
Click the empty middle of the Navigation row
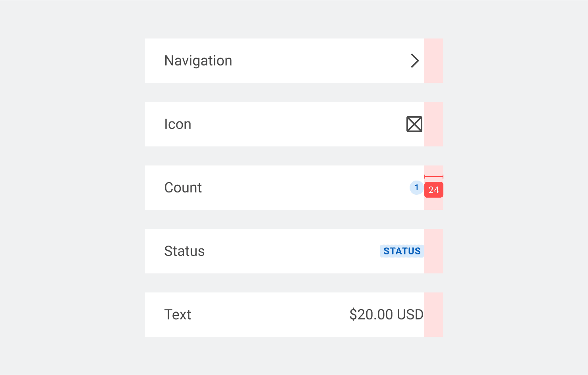coord(318,61)
